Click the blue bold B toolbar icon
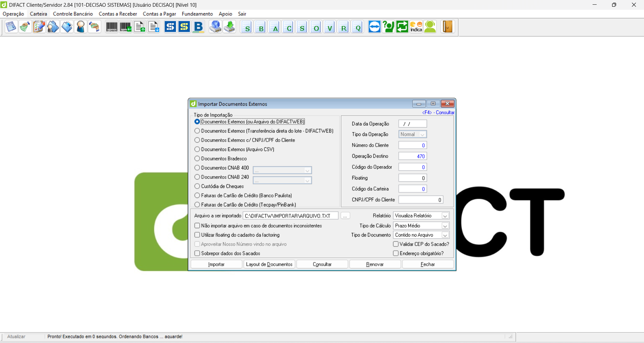This screenshot has height=343, width=644. [x=199, y=27]
